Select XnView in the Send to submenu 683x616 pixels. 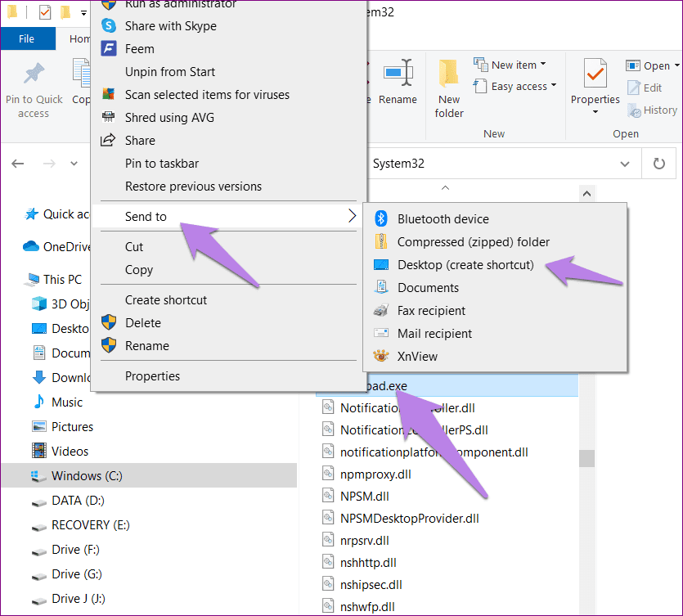(419, 356)
